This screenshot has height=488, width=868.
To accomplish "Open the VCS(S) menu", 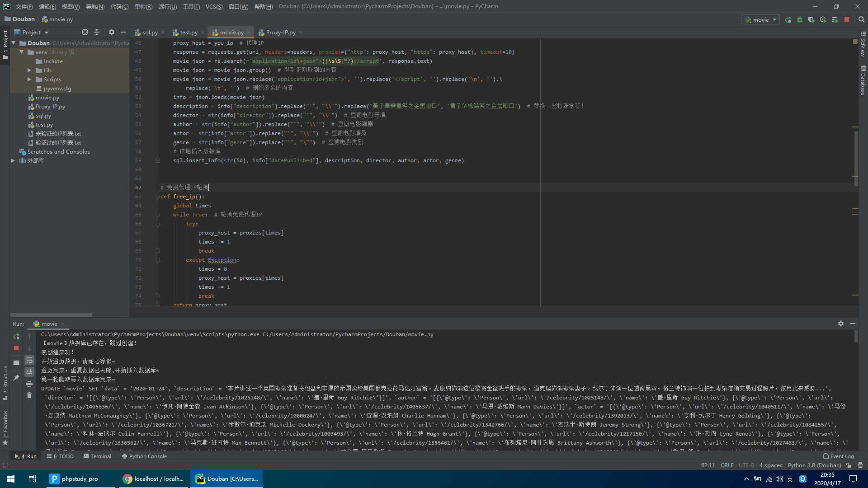I will (x=214, y=6).
